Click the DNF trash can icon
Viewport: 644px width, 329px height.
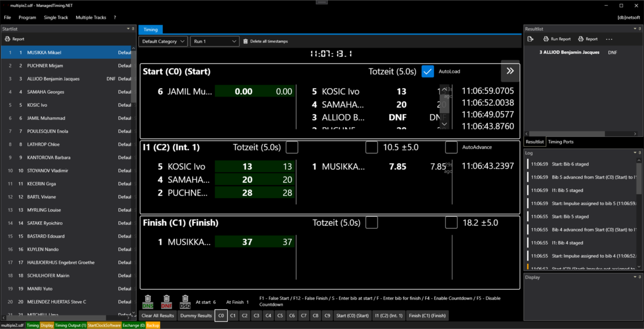click(x=167, y=299)
